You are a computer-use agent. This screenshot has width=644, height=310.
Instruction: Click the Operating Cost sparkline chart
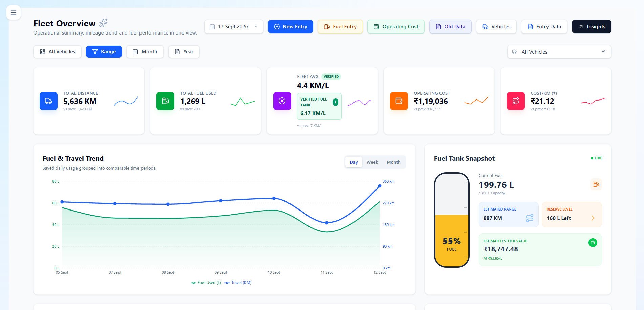coord(476,101)
